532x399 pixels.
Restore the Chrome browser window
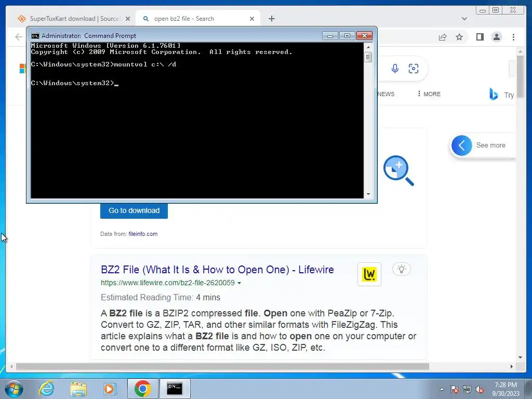point(496,10)
